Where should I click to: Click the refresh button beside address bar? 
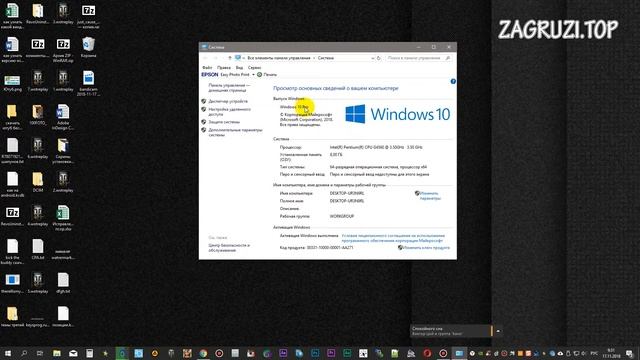point(379,58)
